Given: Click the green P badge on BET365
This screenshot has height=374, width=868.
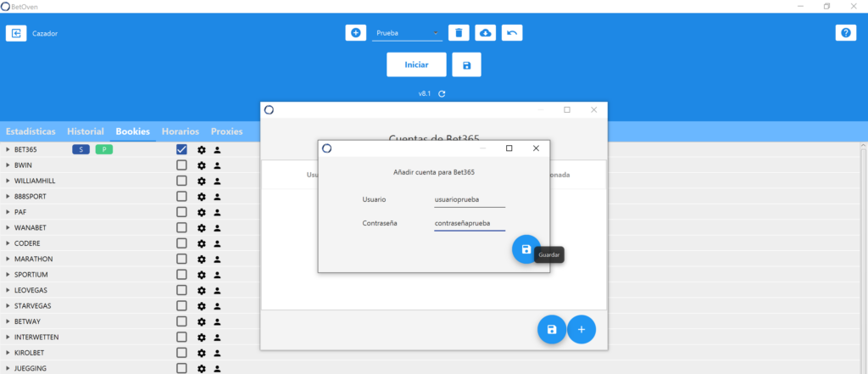Looking at the screenshot, I should tap(104, 149).
